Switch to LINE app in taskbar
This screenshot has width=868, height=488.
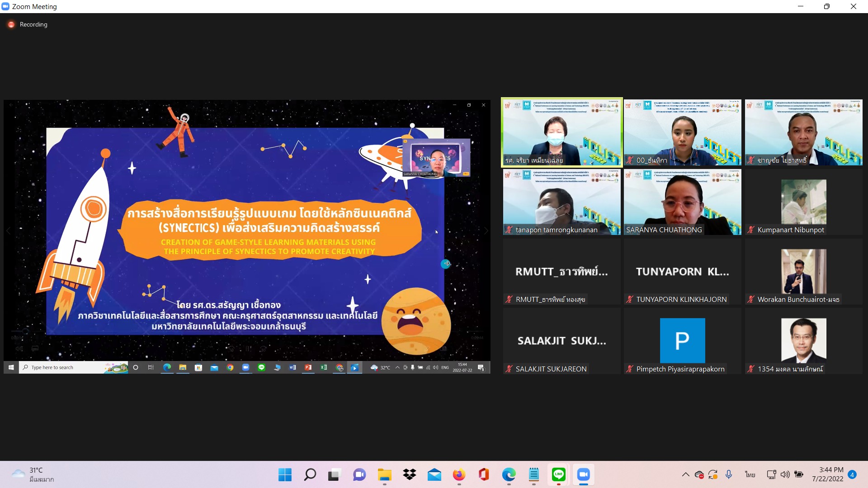coord(559,475)
